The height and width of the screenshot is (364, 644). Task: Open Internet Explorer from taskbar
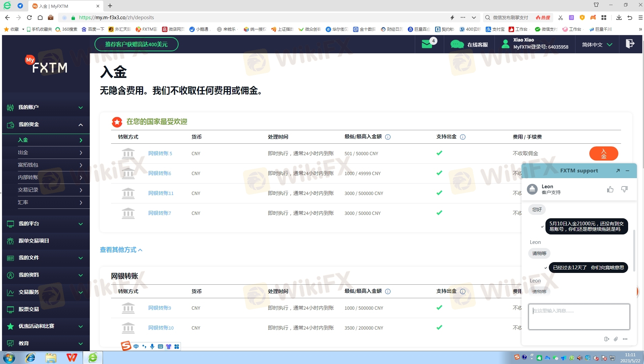point(30,358)
